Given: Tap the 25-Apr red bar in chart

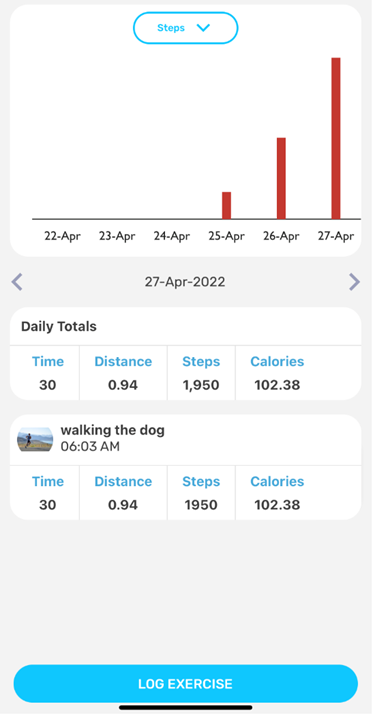Looking at the screenshot, I should tap(226, 206).
